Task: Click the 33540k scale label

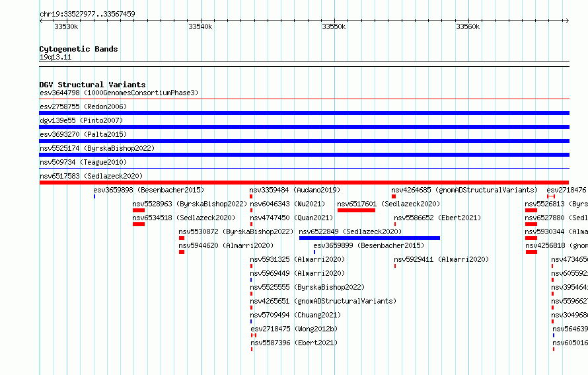Action: tap(200, 26)
